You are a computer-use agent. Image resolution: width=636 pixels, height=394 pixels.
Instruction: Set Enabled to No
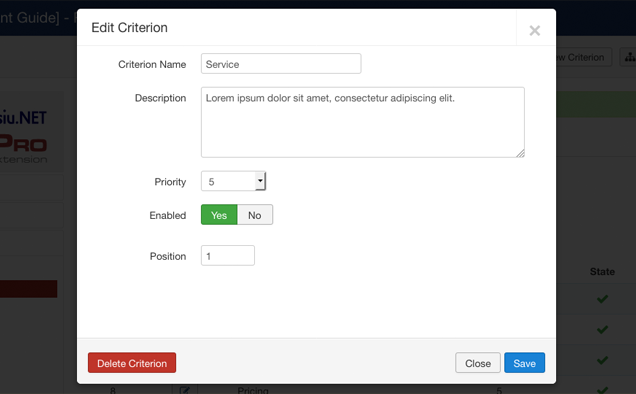coord(255,215)
